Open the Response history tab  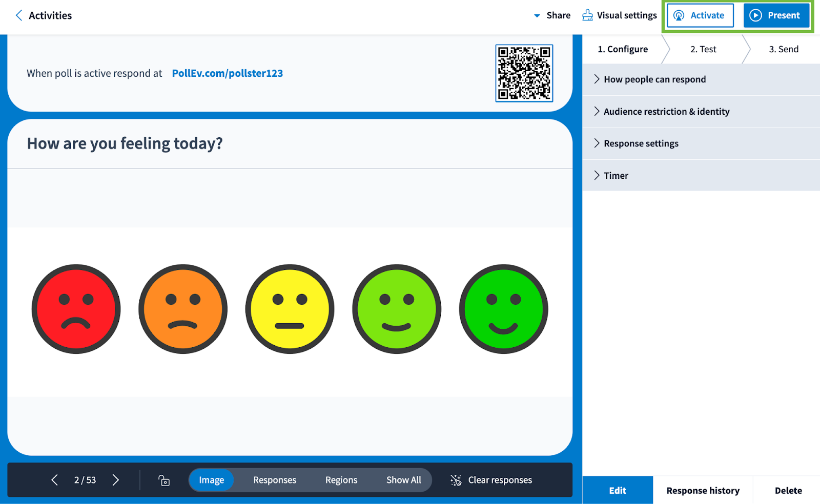click(x=703, y=490)
